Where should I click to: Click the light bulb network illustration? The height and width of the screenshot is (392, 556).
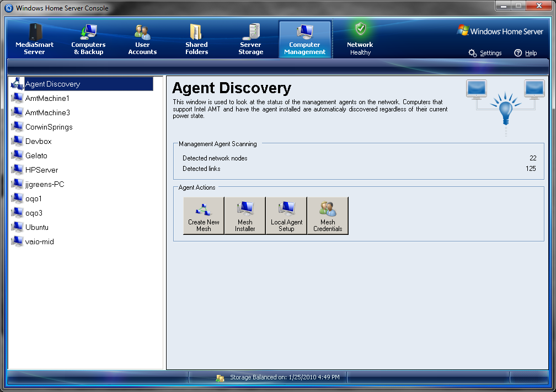pos(505,108)
